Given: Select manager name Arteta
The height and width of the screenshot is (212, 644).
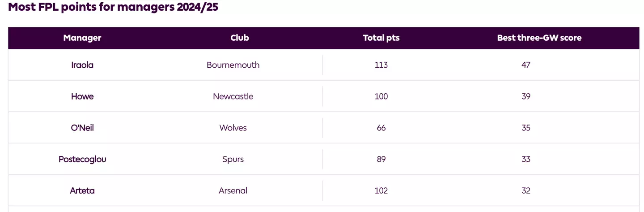Looking at the screenshot, I should [82, 190].
